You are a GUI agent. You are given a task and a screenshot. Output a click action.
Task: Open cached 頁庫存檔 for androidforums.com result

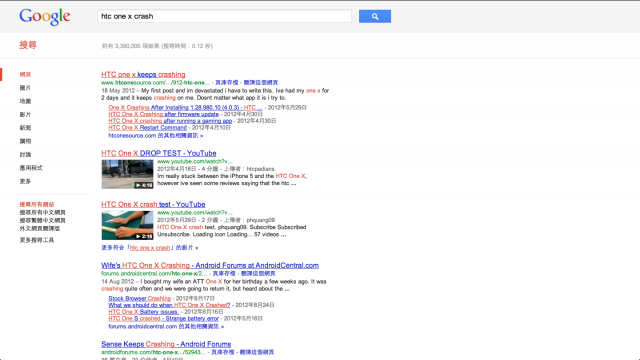click(x=222, y=352)
